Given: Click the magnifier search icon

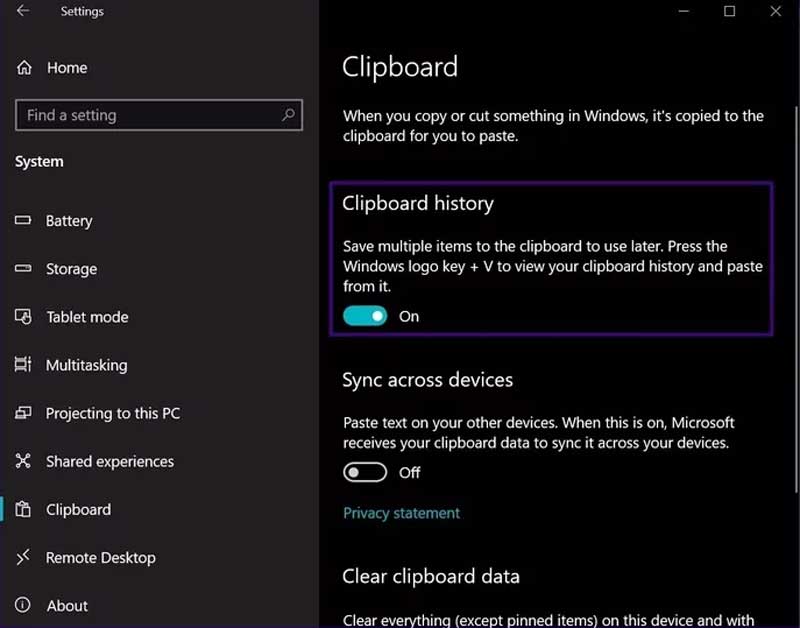Looking at the screenshot, I should pyautogui.click(x=288, y=114).
